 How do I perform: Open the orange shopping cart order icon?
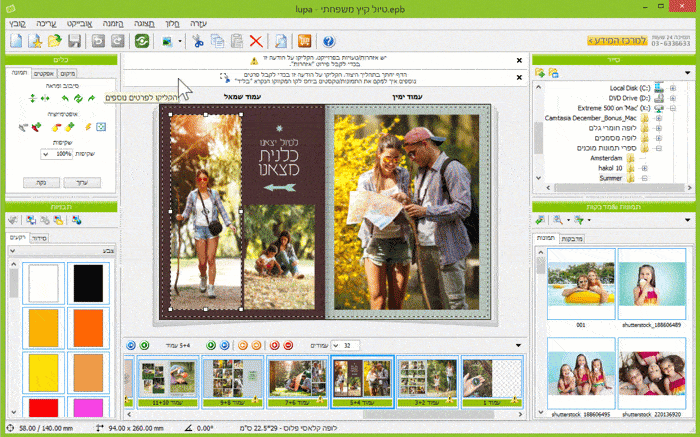coord(305,41)
